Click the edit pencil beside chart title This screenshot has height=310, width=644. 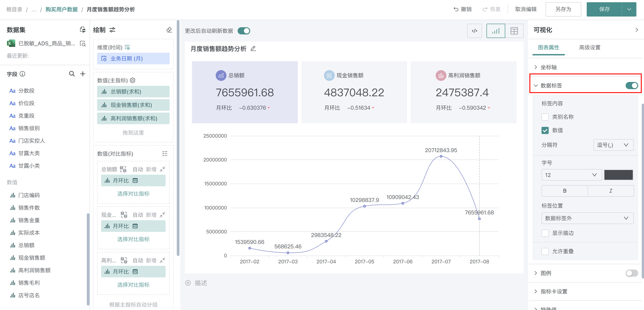[253, 48]
